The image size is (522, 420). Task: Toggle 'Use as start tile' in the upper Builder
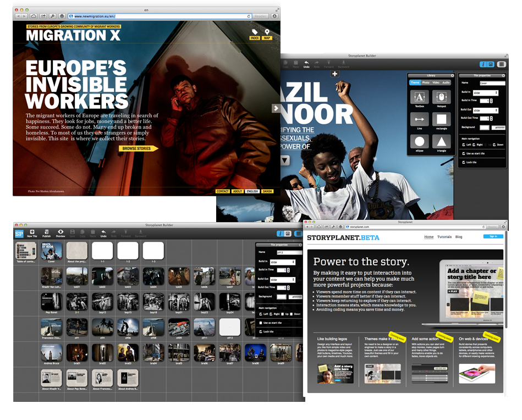click(464, 153)
